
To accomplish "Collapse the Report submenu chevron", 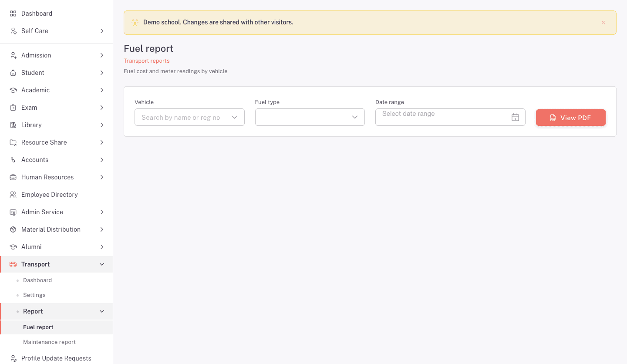I will point(102,311).
